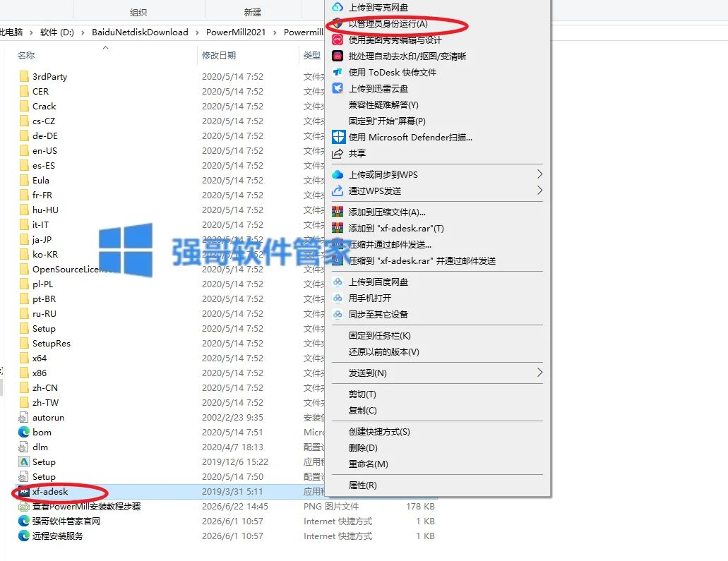Sort by 名称 column header
Viewport: 728px width, 561px height.
26,55
